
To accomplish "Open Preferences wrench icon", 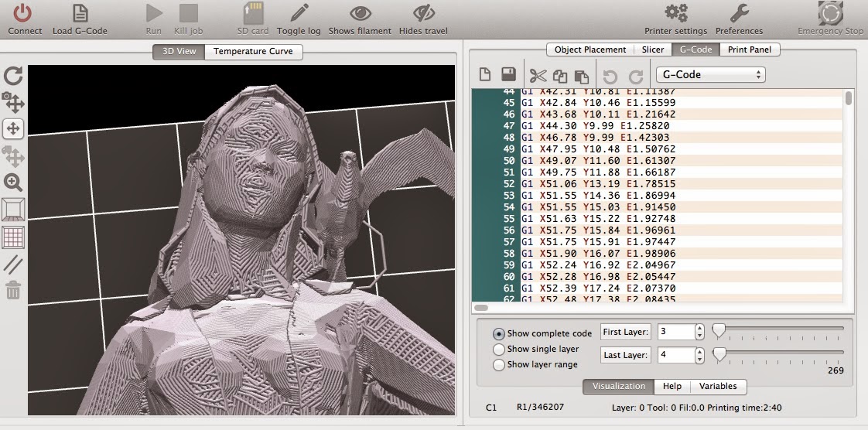I will pyautogui.click(x=739, y=12).
